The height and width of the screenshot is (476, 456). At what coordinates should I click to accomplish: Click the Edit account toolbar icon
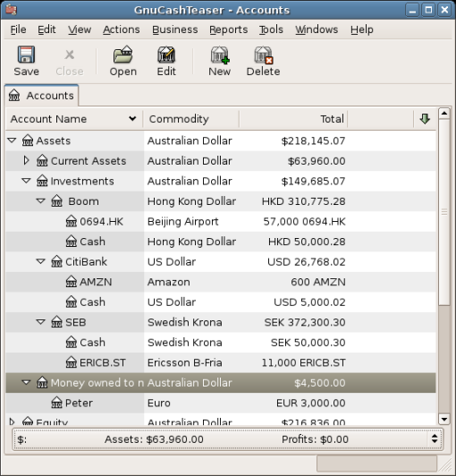click(166, 55)
